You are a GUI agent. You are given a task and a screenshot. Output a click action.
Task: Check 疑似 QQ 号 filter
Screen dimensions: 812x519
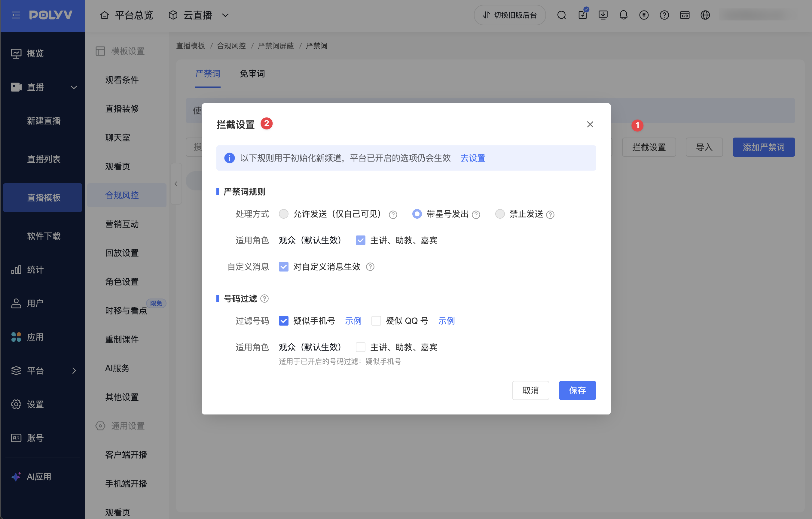tap(376, 321)
